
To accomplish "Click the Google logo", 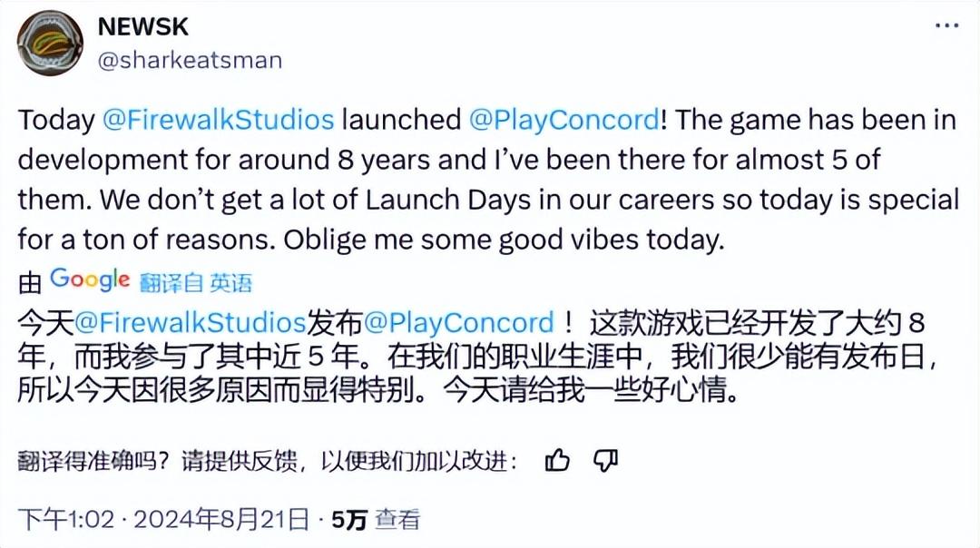I will pos(90,280).
